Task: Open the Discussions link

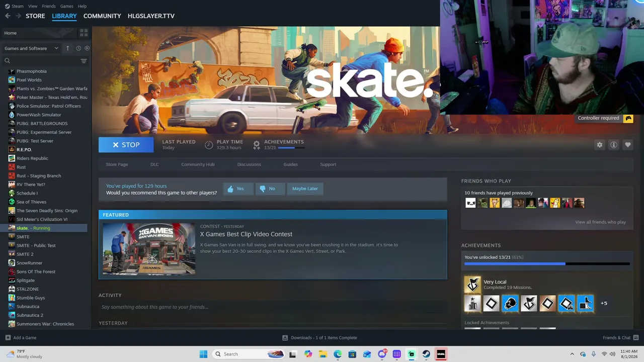Action: coord(249,164)
